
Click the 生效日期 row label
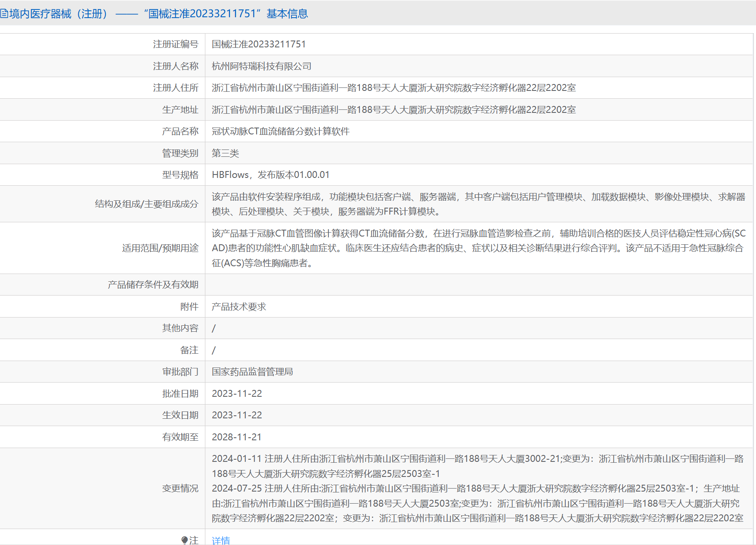180,415
